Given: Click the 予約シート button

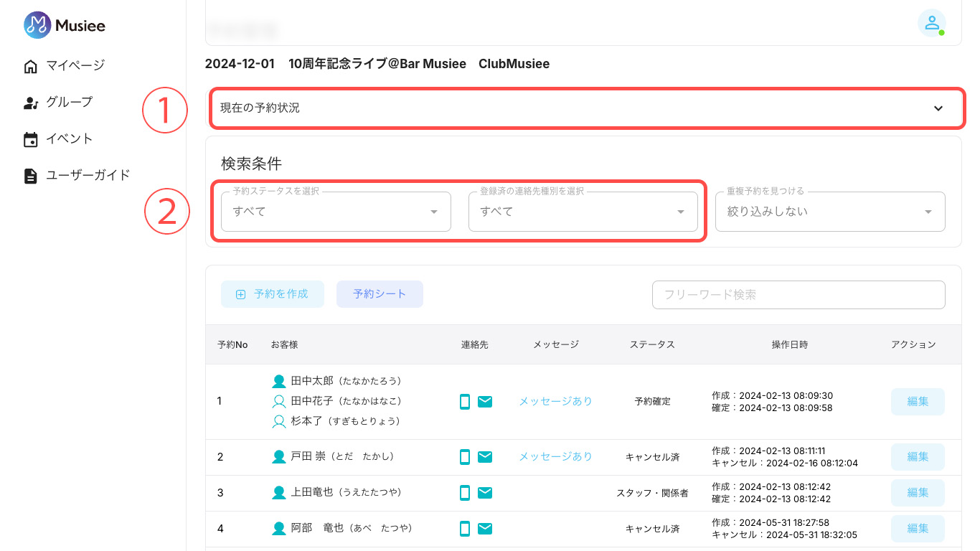Looking at the screenshot, I should pos(380,294).
